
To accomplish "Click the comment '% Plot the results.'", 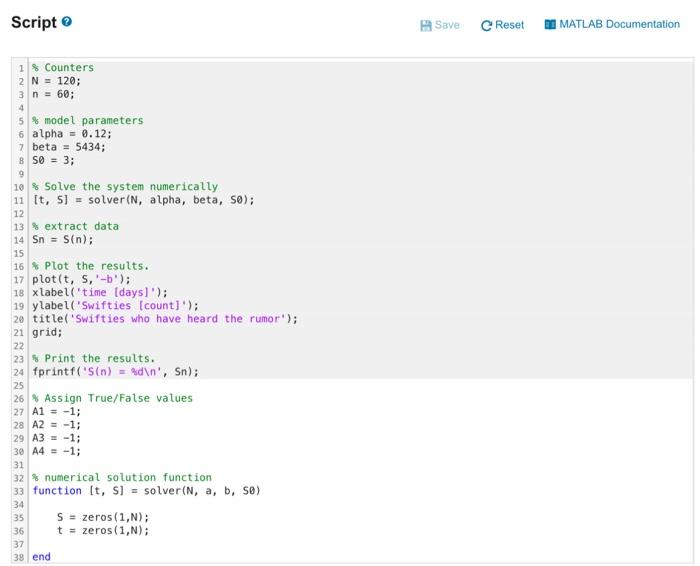I will 90,266.
